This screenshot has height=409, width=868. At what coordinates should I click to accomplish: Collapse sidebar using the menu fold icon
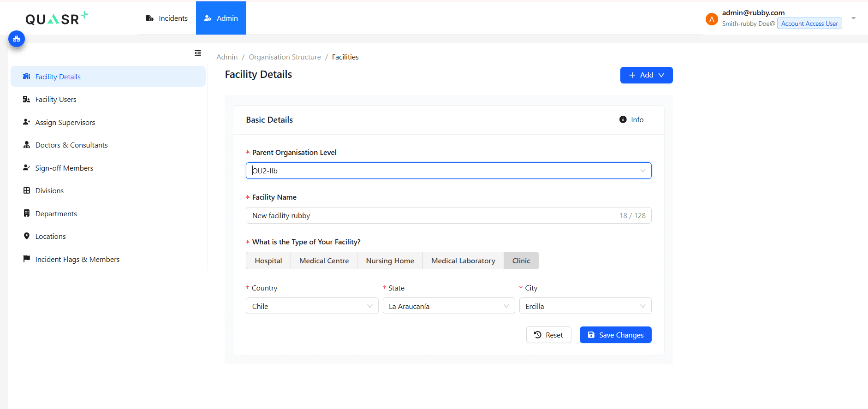click(x=198, y=53)
